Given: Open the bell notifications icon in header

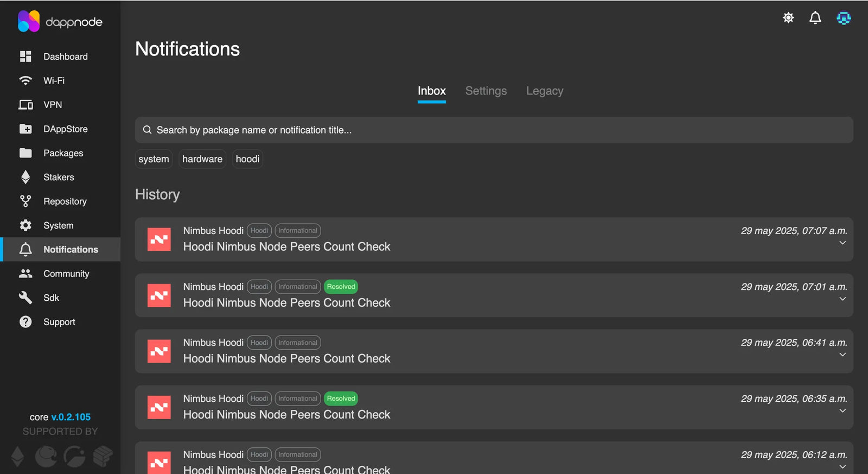Looking at the screenshot, I should tap(815, 18).
